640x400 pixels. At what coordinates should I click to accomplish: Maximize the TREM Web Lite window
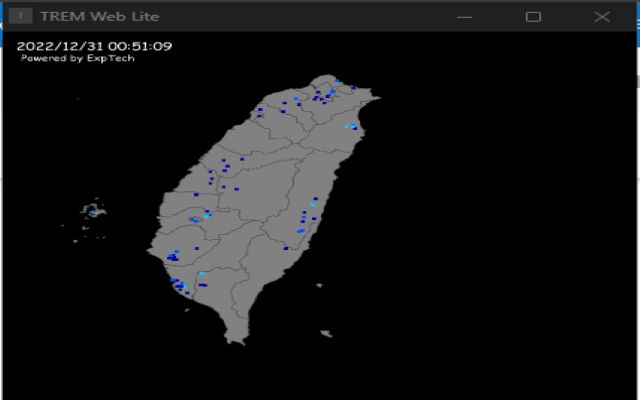pos(533,17)
